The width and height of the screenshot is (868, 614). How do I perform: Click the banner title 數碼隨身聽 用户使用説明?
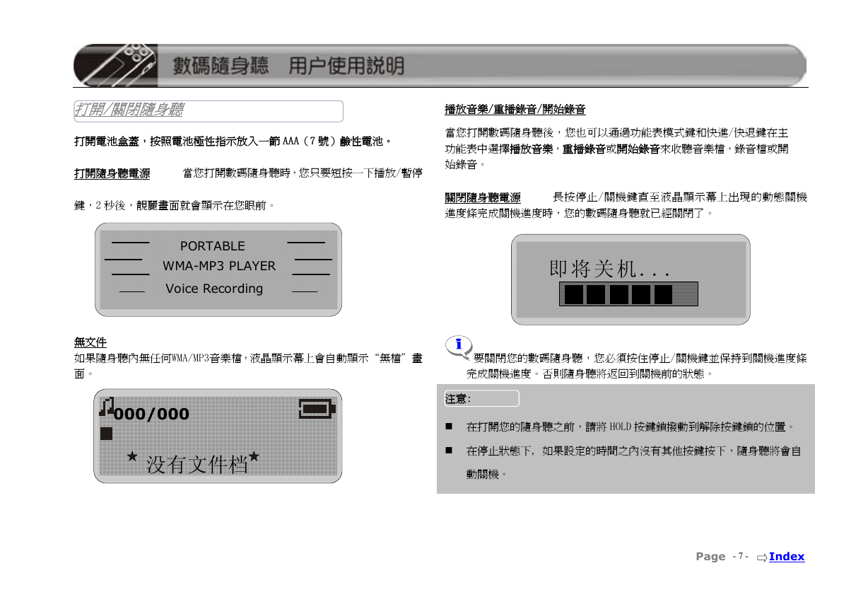289,66
